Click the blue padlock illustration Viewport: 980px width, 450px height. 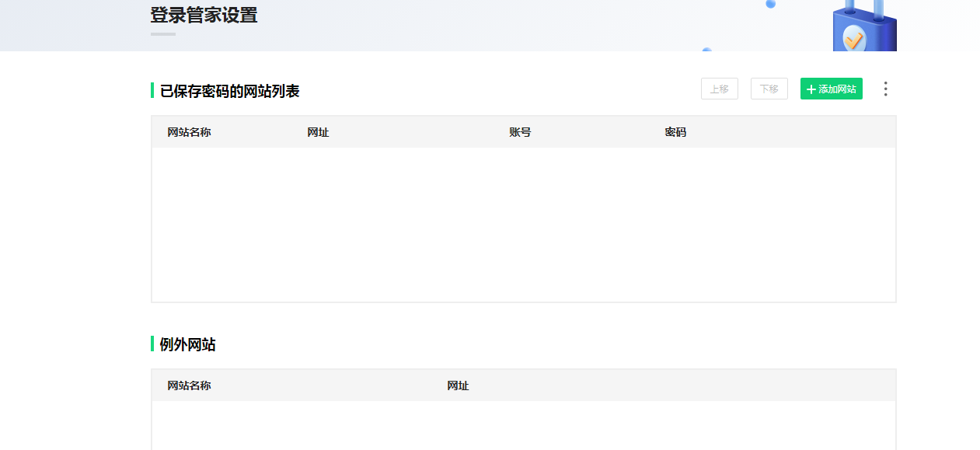tap(864, 31)
